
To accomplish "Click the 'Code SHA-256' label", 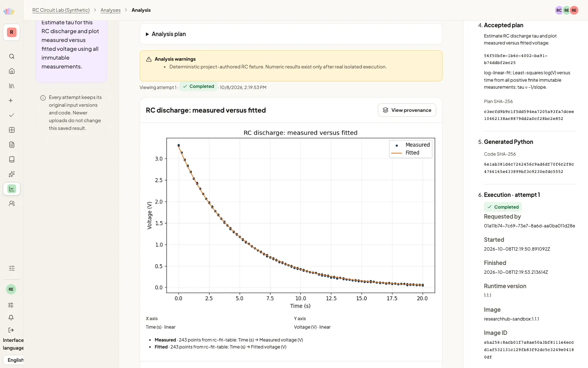I will [500, 154].
